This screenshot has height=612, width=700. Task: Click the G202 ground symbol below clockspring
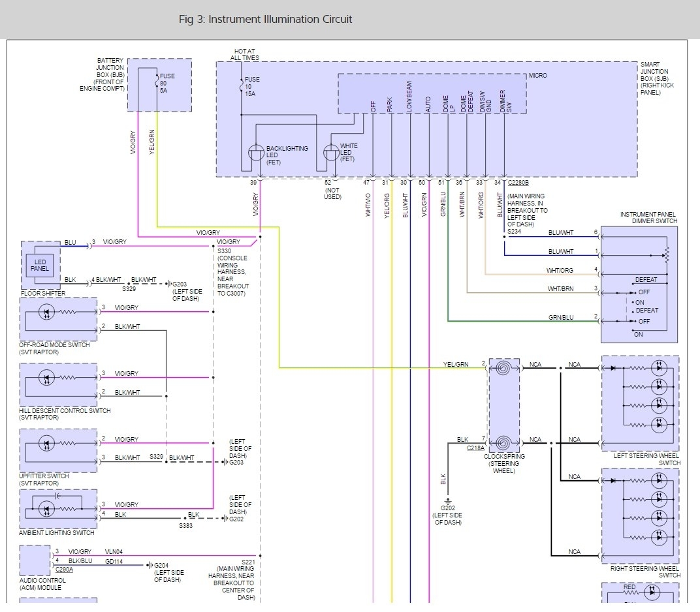447,502
